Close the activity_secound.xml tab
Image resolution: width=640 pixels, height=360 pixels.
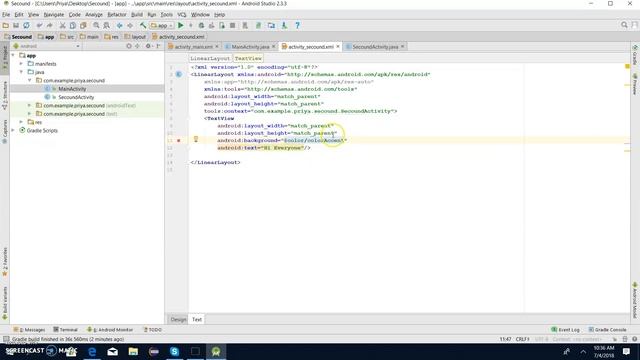tap(338, 47)
